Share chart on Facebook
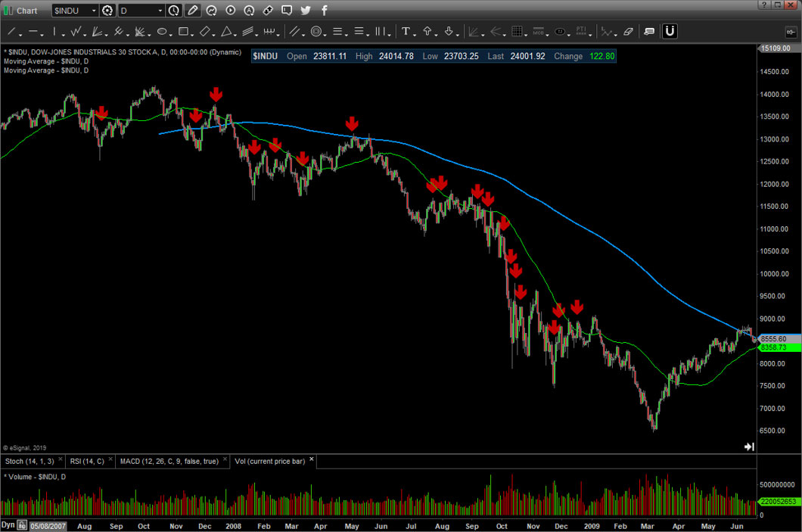Viewport: 802px width, 532px height. (325, 11)
